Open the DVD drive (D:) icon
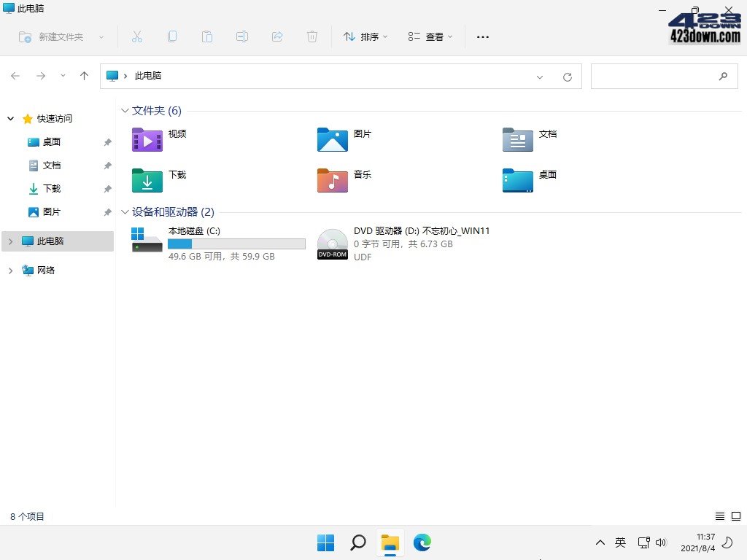The width and height of the screenshot is (747, 560). [x=333, y=244]
